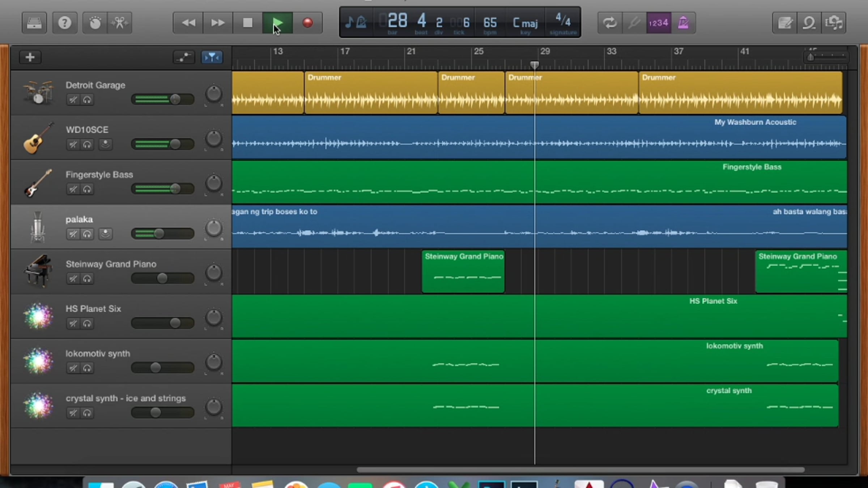Toggle the purple Metronome button

pyautogui.click(x=683, y=23)
